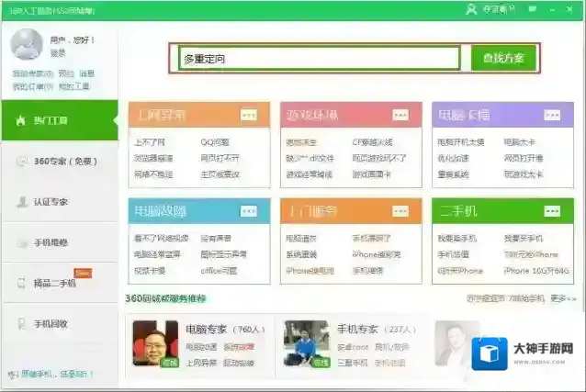Screen dimensions: 586x392
Task: Click the 查找方案 search button
Action: [502, 58]
